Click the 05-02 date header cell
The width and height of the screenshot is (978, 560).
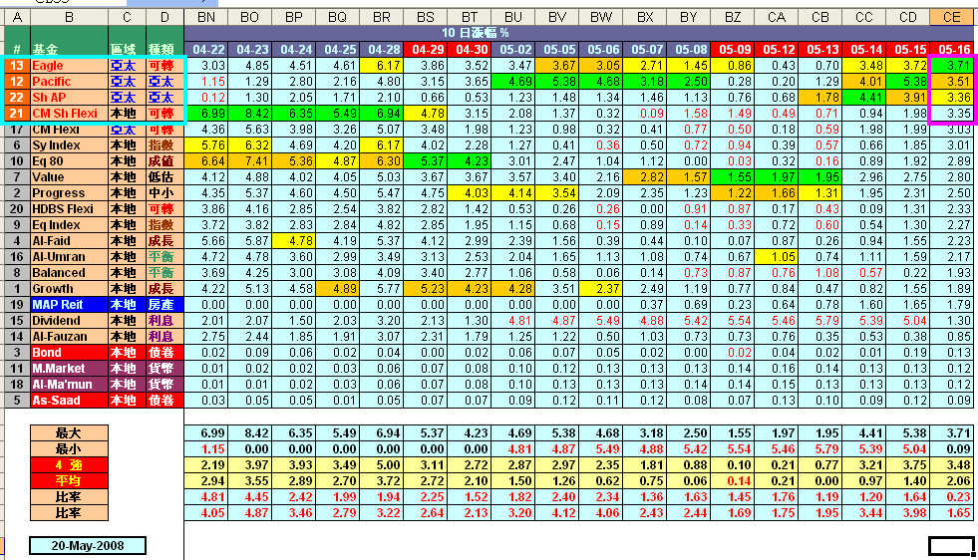coord(513,49)
